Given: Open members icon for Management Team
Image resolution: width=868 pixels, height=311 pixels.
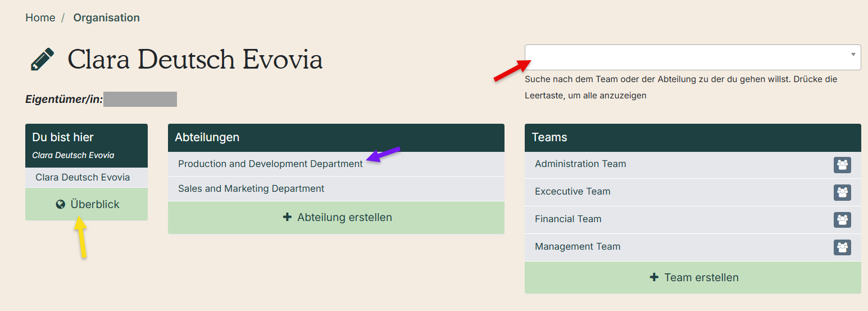Looking at the screenshot, I should [842, 247].
